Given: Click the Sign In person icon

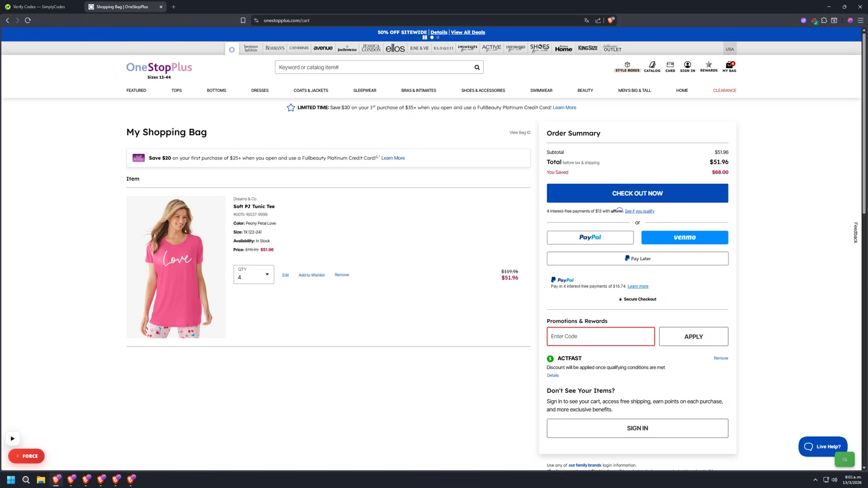Looking at the screenshot, I should [x=687, y=66].
